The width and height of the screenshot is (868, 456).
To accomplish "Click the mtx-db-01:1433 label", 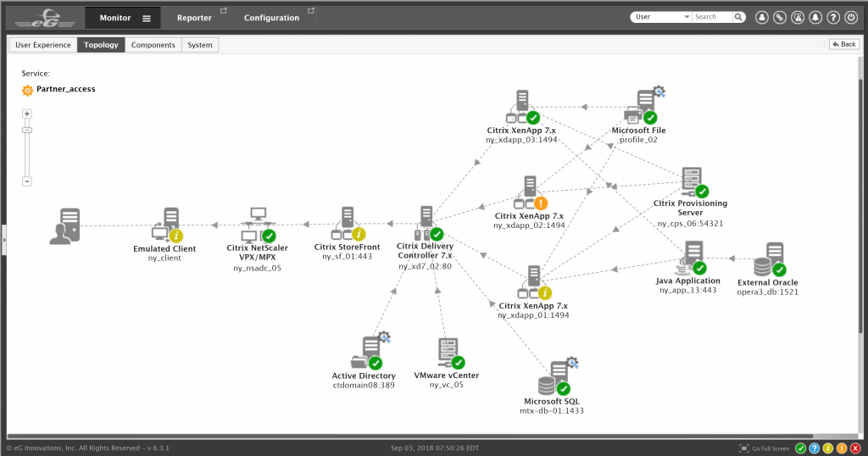I will click(551, 411).
